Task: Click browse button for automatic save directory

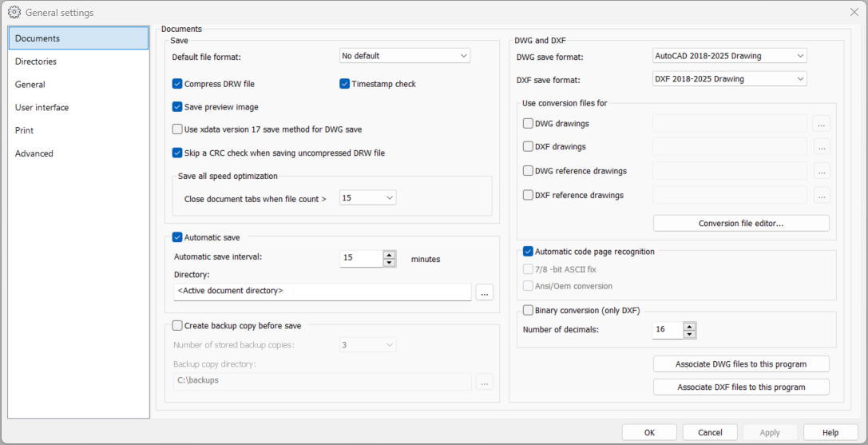Action: click(x=484, y=292)
